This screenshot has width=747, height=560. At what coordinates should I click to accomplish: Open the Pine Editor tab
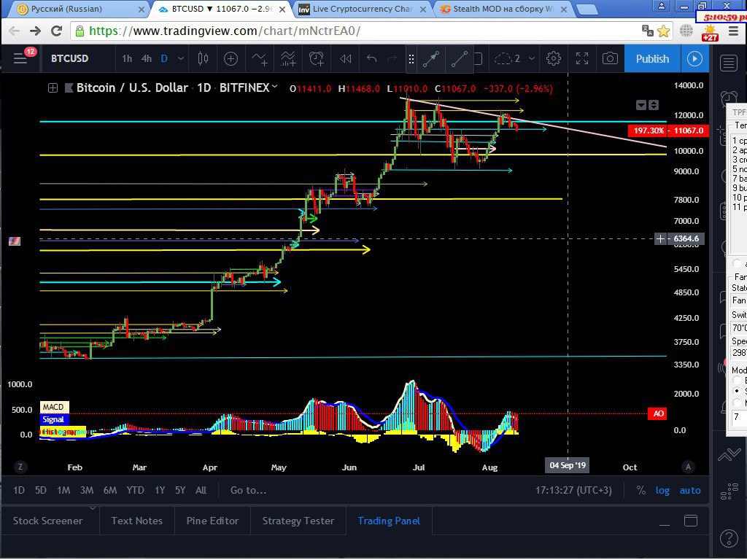(212, 521)
